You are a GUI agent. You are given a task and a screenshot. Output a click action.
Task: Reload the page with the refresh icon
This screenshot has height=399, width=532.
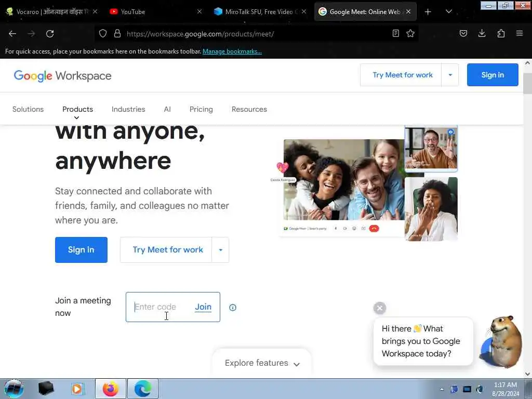coord(50,34)
